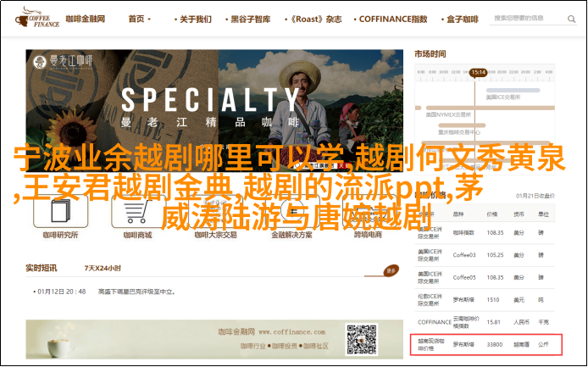Open the 咖啡商城 shopping cart icon
Screen dimensions: 588x367
coord(137,211)
